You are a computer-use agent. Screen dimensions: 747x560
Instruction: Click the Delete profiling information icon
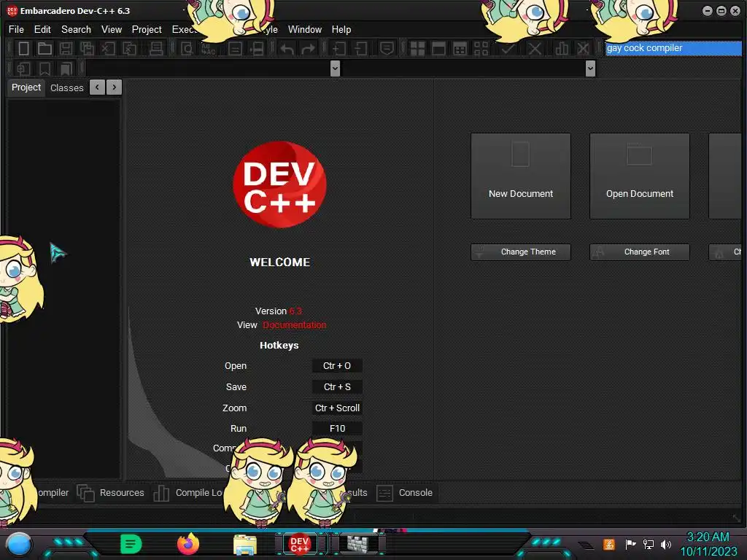(x=583, y=49)
